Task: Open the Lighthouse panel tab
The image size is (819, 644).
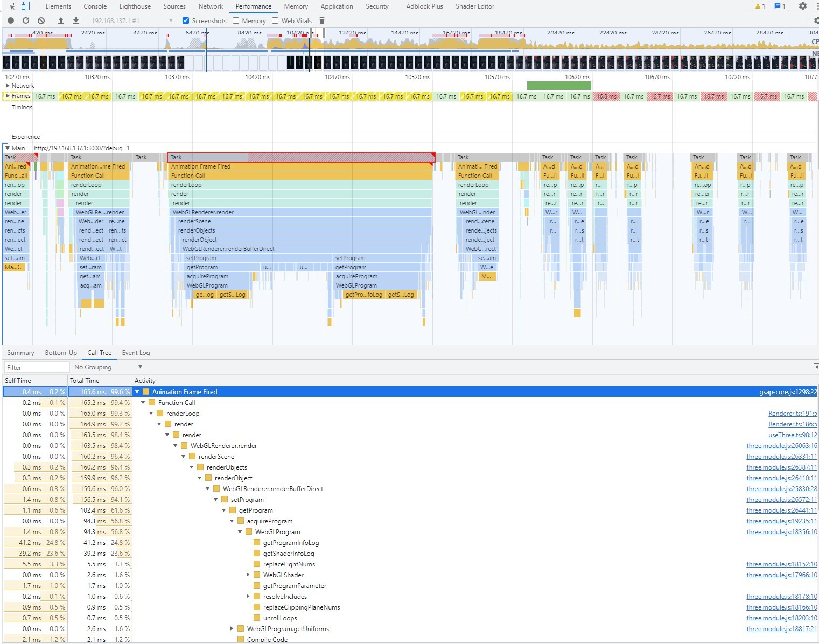Action: point(135,6)
